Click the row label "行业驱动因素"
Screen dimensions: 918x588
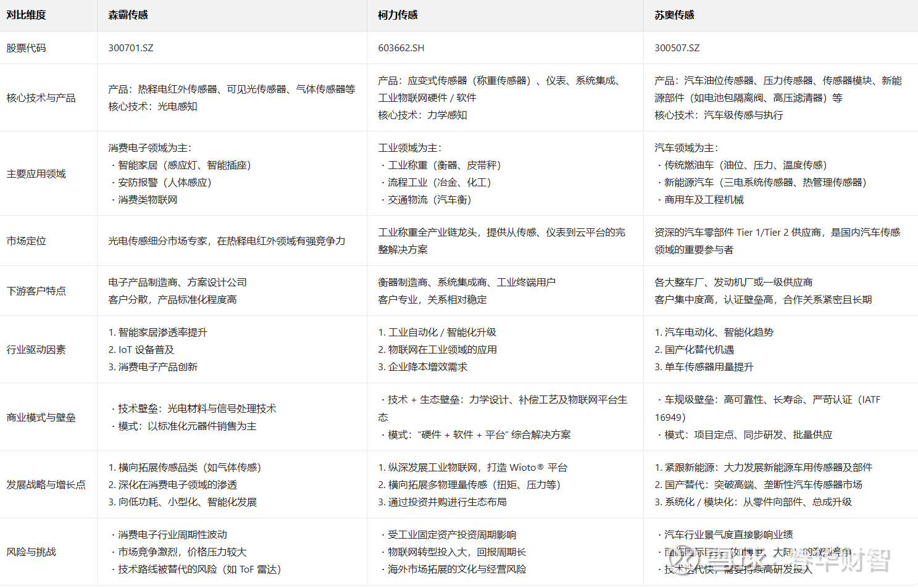point(36,350)
